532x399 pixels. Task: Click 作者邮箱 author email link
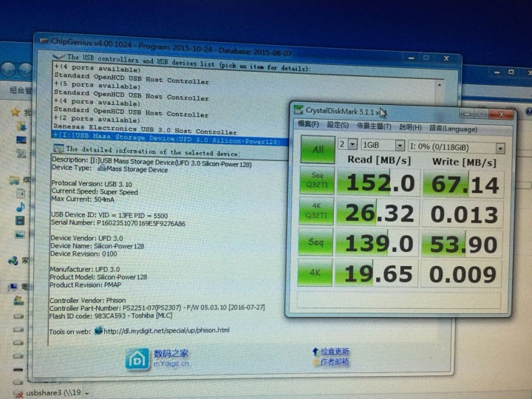(x=335, y=362)
